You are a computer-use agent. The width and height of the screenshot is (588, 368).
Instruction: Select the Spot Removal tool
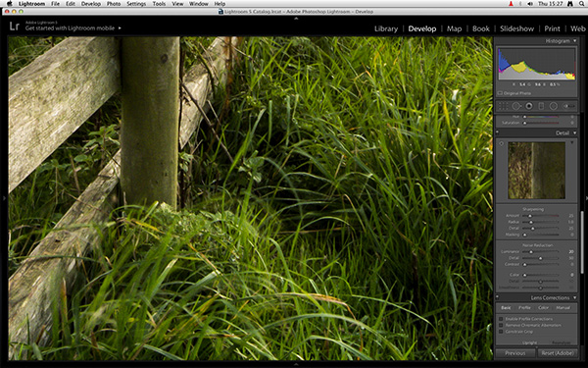coord(516,106)
